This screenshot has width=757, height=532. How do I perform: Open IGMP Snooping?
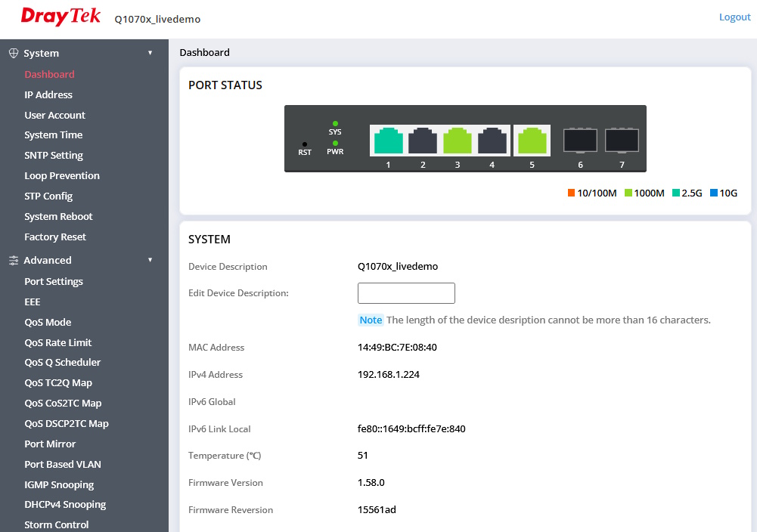(x=60, y=484)
